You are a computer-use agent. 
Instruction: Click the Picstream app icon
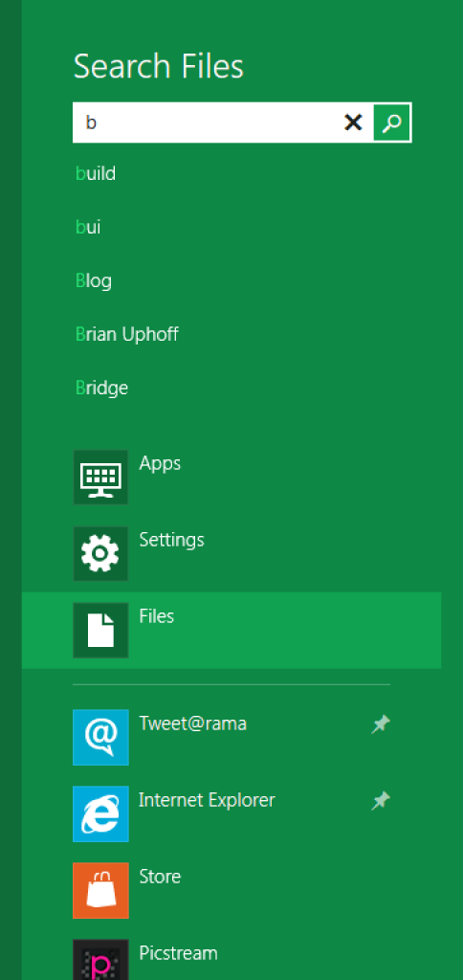100,960
